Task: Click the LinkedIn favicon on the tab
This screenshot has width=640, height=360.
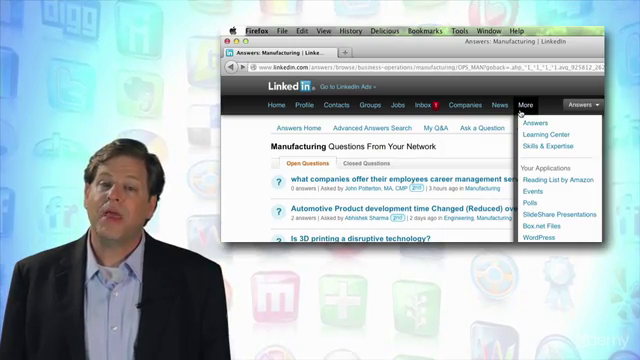Action: click(x=230, y=53)
